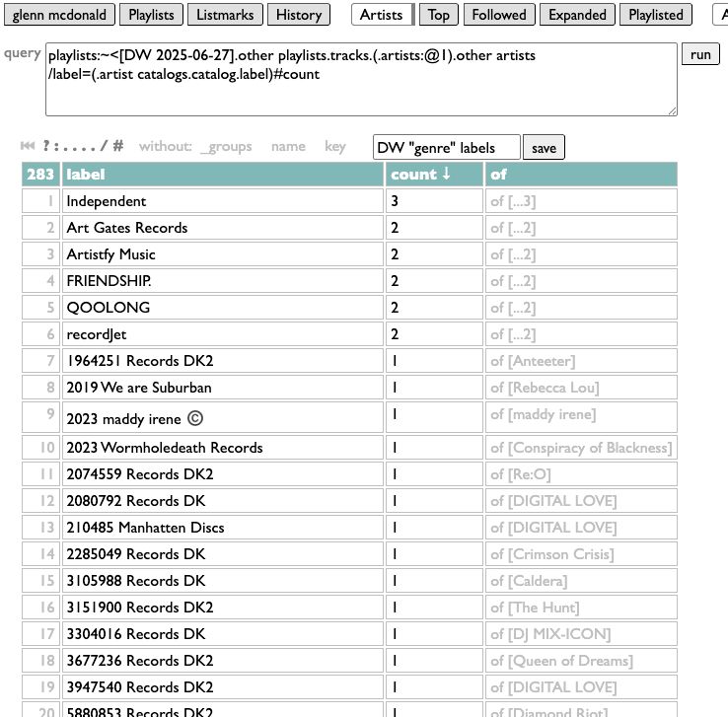Viewport: 728px width, 717px height.
Task: Select the Artistfy Music label cell
Action: click(223, 254)
